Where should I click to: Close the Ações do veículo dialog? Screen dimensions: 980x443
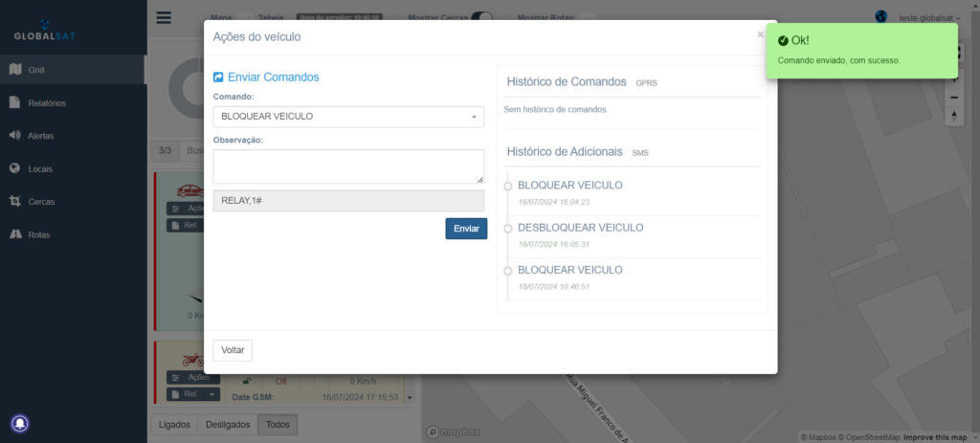(760, 34)
